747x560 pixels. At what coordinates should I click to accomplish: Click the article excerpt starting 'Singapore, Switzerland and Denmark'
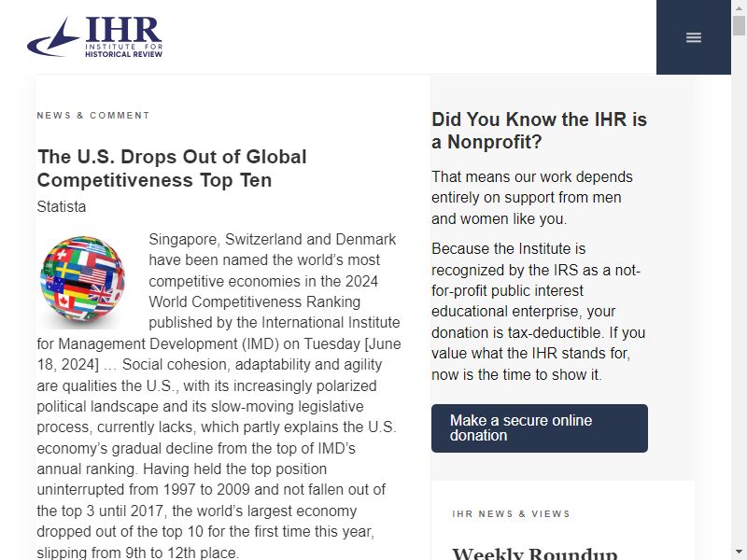(x=219, y=395)
